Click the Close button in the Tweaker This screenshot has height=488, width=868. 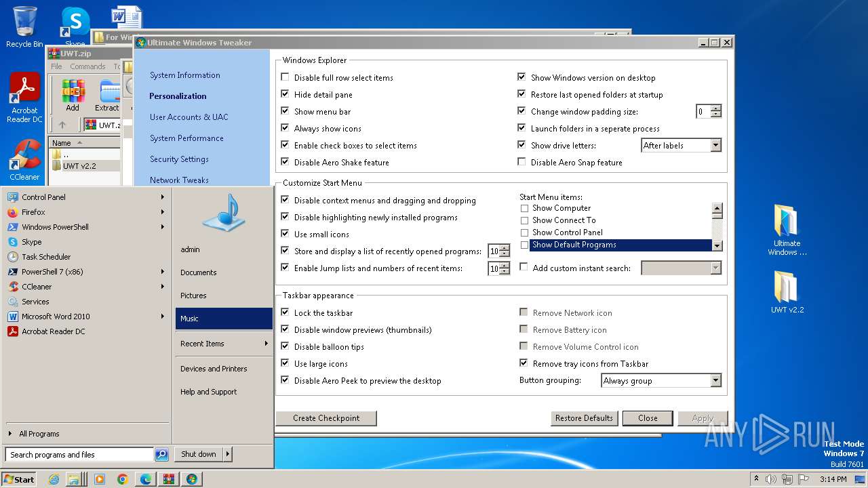click(x=648, y=418)
